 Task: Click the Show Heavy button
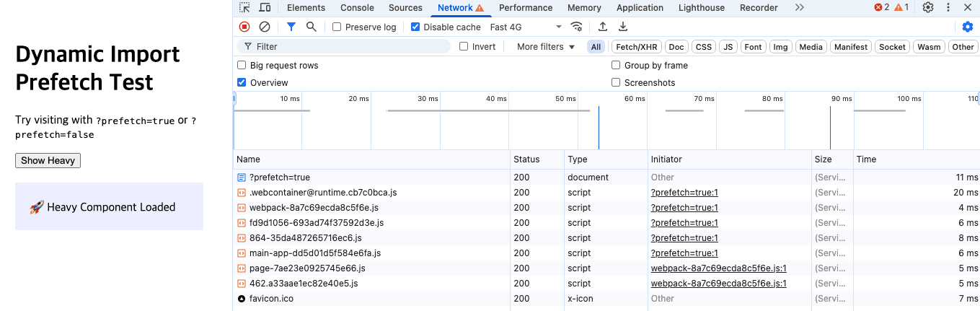pyautogui.click(x=48, y=160)
